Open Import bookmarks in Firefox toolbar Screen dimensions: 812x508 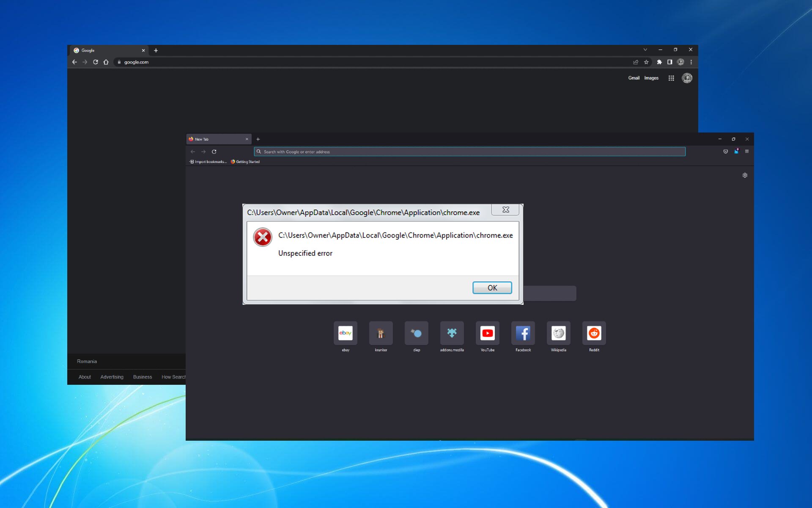[208, 162]
